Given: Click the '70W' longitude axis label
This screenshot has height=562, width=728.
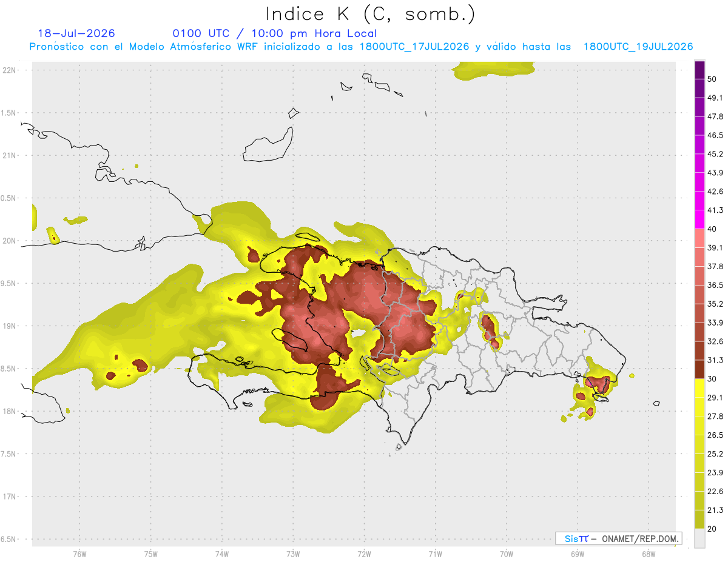Looking at the screenshot, I should (x=506, y=554).
